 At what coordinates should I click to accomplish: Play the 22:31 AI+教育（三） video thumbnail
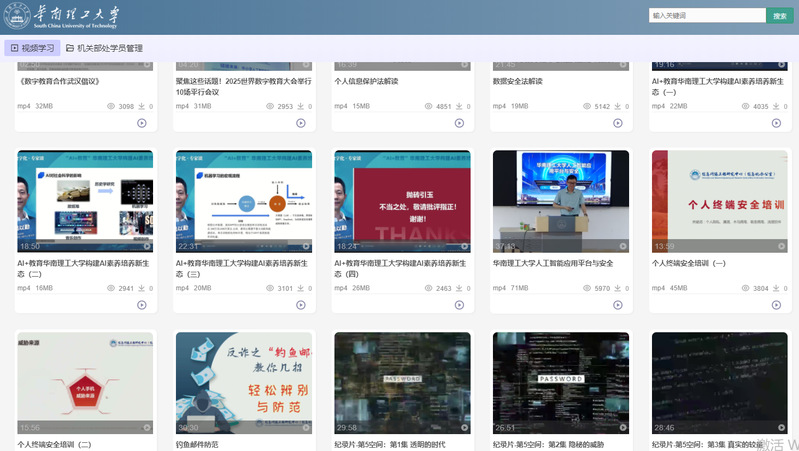coord(243,201)
